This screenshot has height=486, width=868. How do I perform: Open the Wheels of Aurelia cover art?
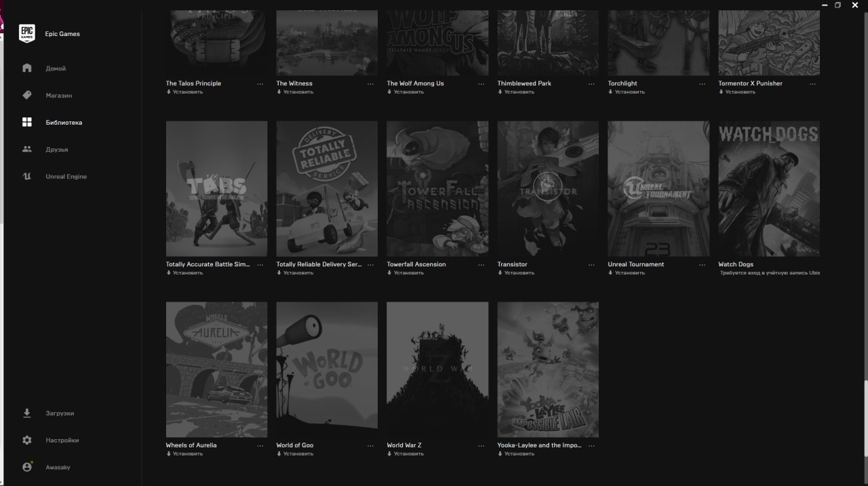tap(217, 370)
